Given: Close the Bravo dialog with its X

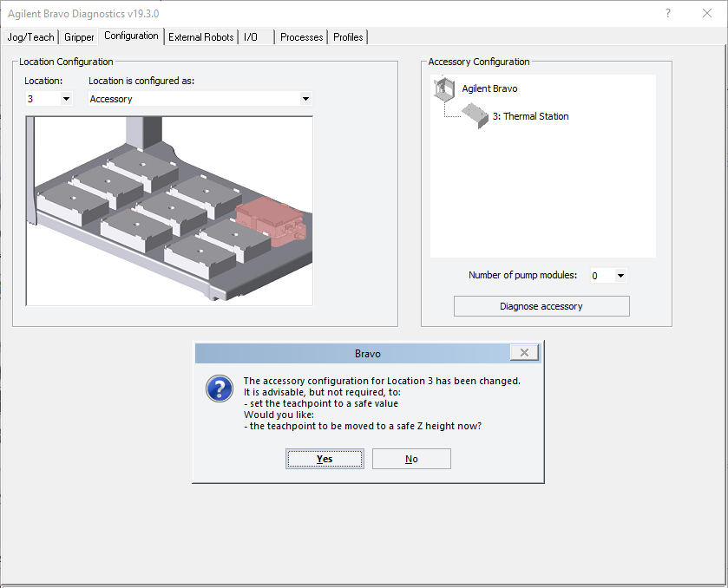Looking at the screenshot, I should [x=524, y=353].
